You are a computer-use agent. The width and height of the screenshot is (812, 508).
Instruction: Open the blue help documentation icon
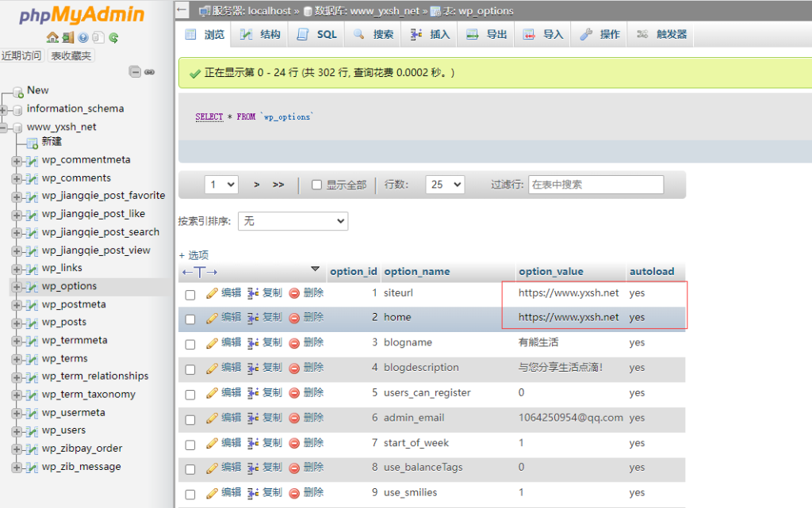click(x=82, y=37)
